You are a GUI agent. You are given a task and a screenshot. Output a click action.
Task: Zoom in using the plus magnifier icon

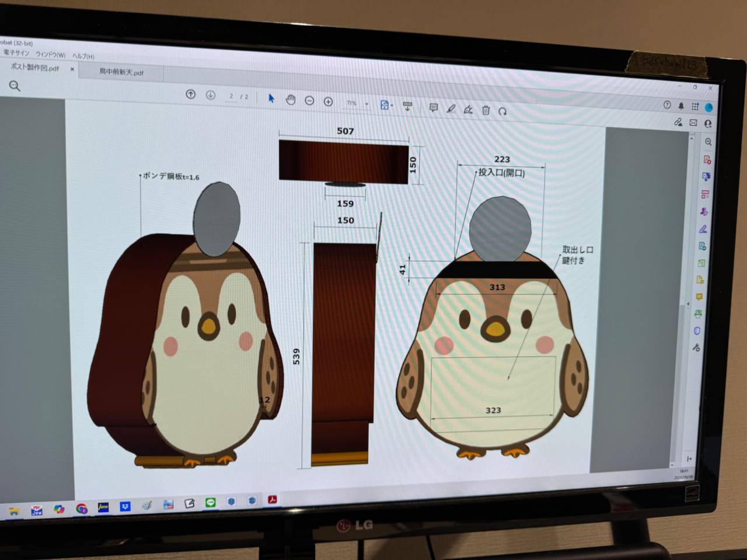point(329,100)
